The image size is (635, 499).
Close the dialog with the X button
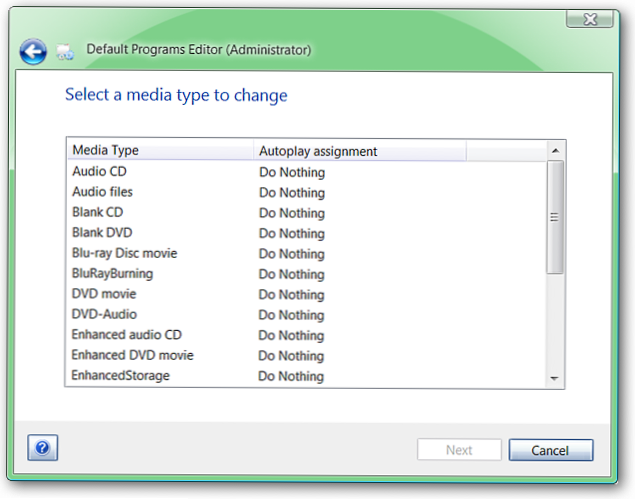tap(590, 19)
